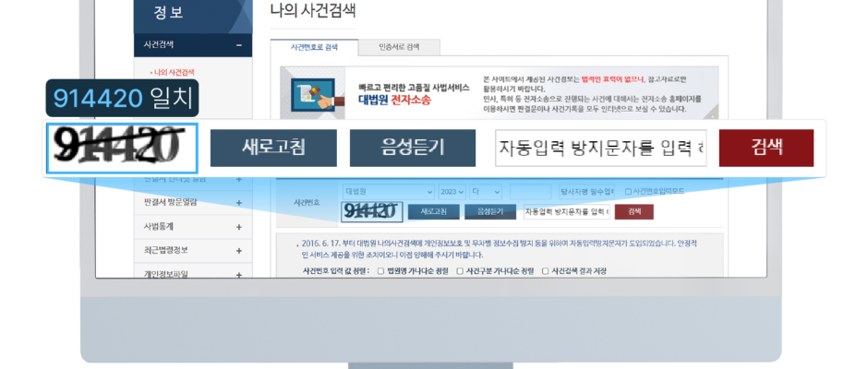Collapse the 사건검색 sidebar section

238,45
